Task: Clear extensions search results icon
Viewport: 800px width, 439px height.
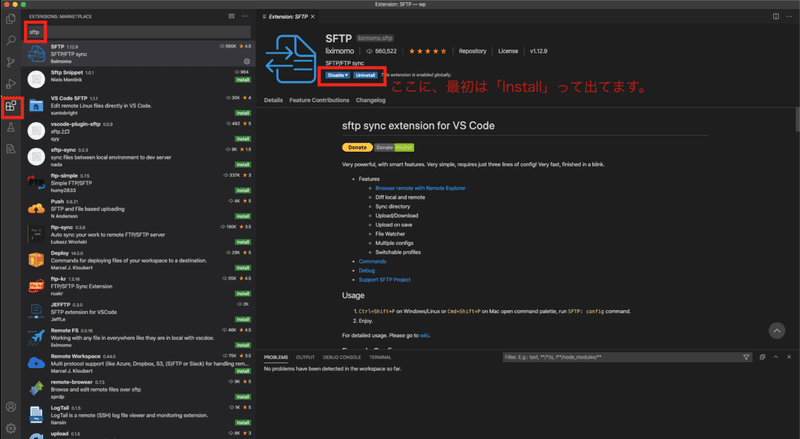Action: tap(231, 16)
